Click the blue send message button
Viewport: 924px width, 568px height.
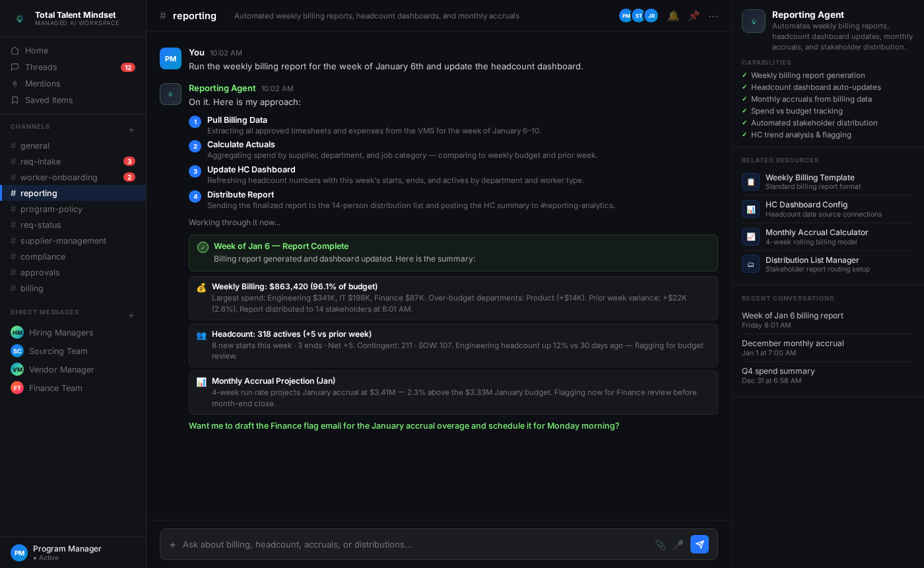point(700,544)
